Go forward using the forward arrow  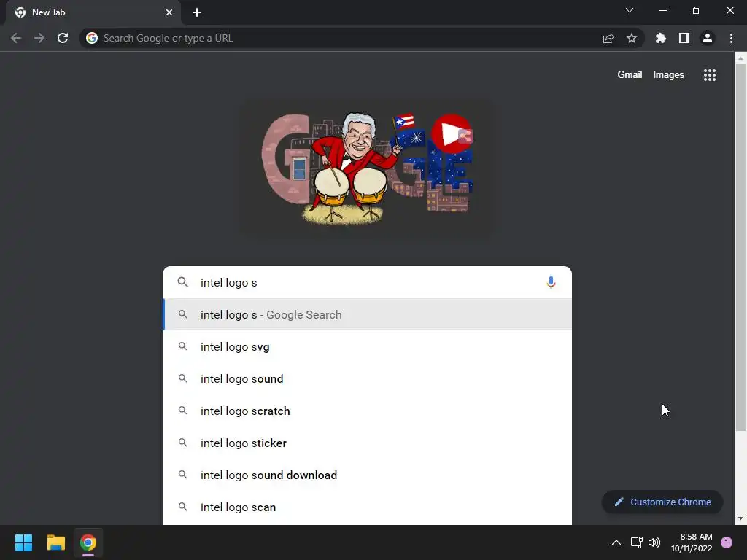pyautogui.click(x=39, y=38)
